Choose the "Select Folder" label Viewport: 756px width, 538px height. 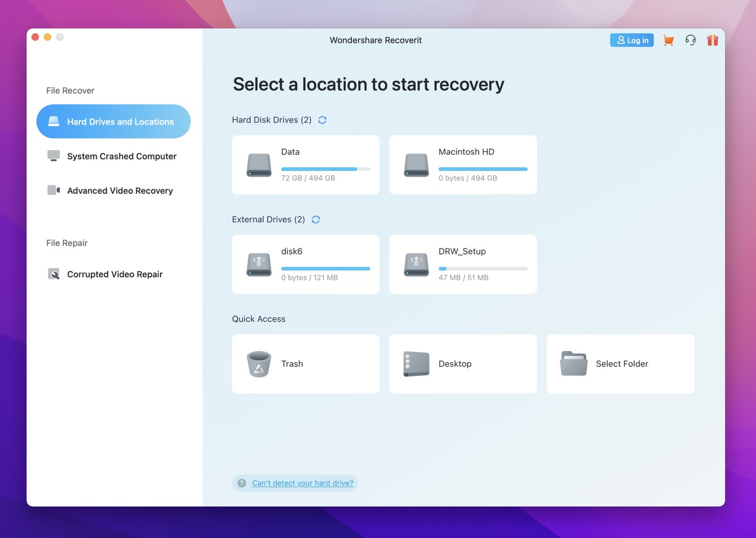622,364
